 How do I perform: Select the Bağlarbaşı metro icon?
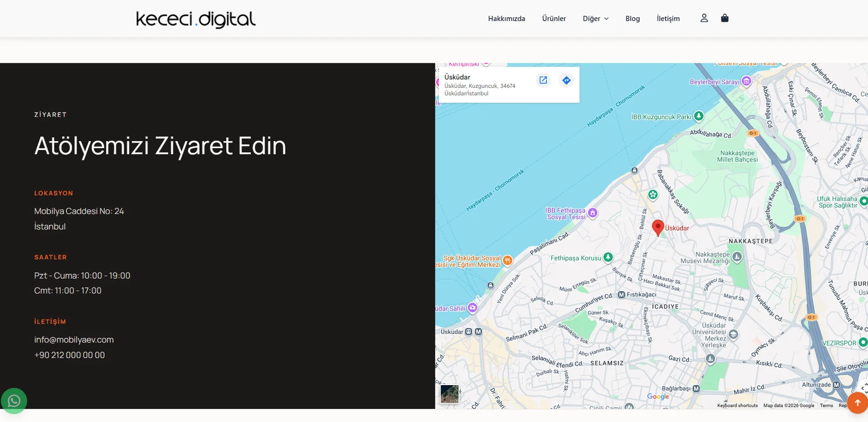[x=696, y=388]
